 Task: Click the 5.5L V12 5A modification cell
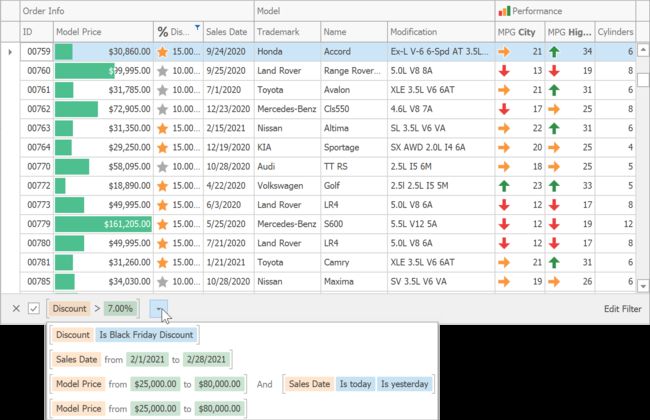[441, 224]
